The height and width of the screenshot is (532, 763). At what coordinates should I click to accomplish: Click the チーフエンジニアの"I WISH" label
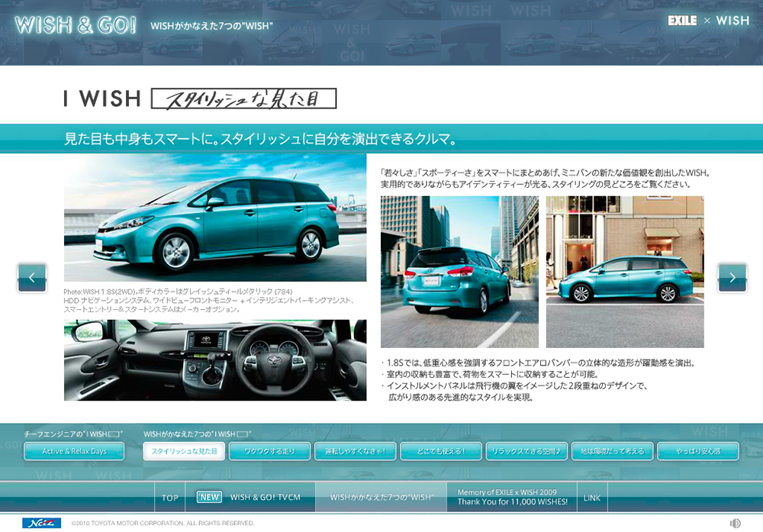[73, 434]
